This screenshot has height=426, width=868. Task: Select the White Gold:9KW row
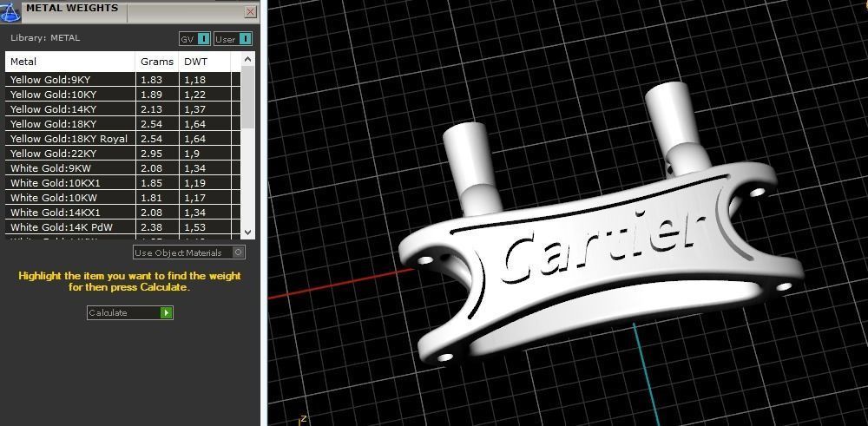point(123,168)
